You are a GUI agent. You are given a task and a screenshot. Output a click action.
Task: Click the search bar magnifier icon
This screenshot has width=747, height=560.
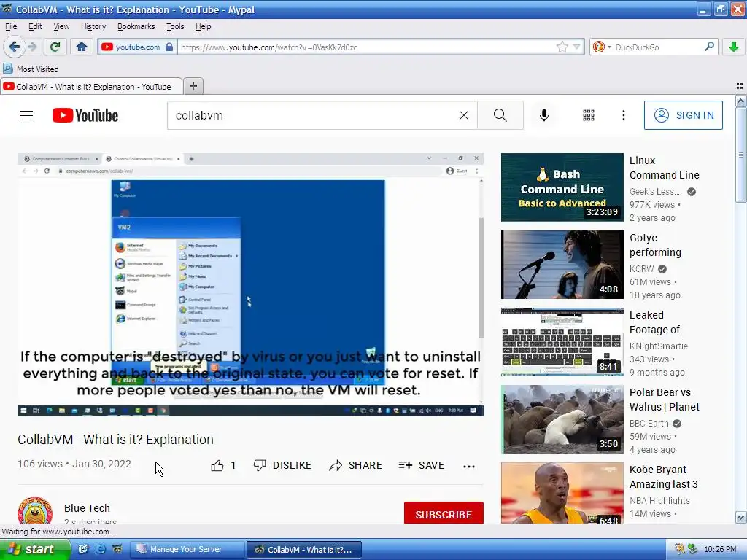point(709,47)
